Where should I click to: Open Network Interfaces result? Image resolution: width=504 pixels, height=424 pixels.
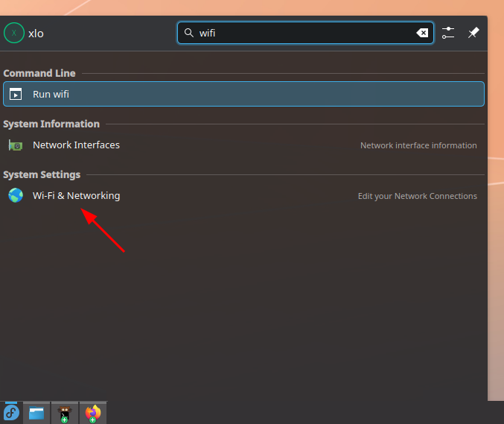pos(243,145)
